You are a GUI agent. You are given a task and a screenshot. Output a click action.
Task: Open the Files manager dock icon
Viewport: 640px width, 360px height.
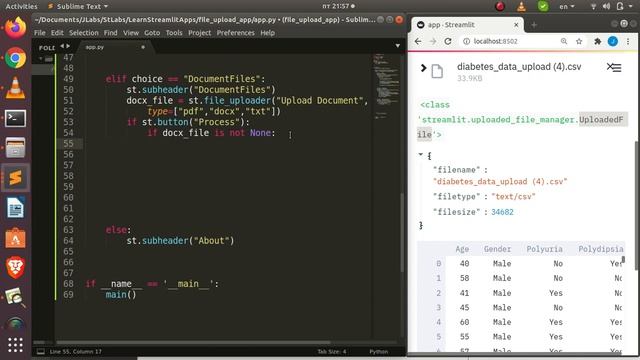(x=16, y=148)
